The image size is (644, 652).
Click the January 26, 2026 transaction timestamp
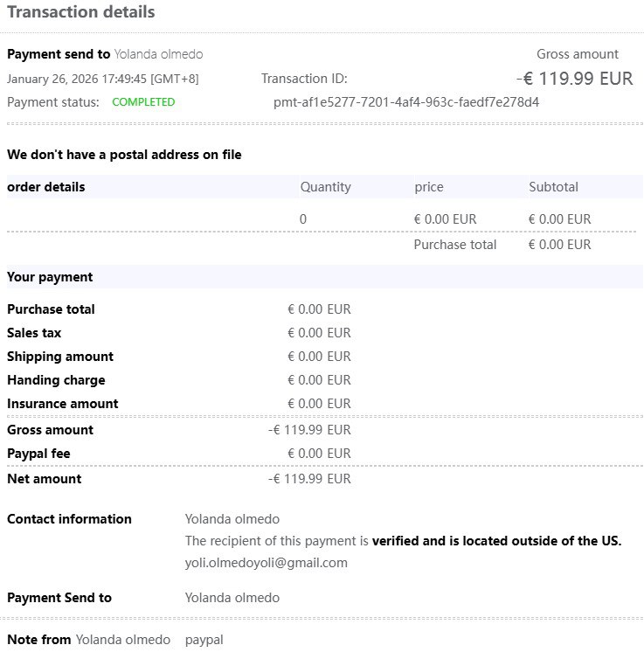pos(102,79)
